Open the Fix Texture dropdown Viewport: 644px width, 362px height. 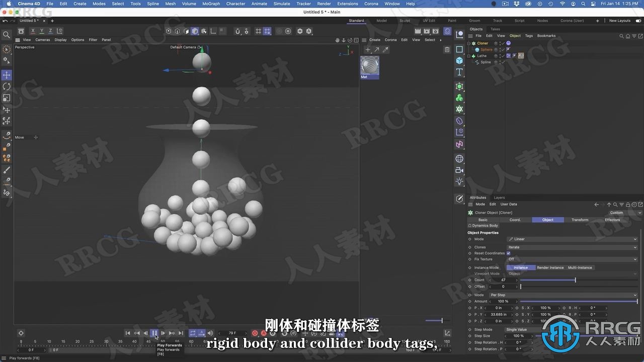click(572, 259)
